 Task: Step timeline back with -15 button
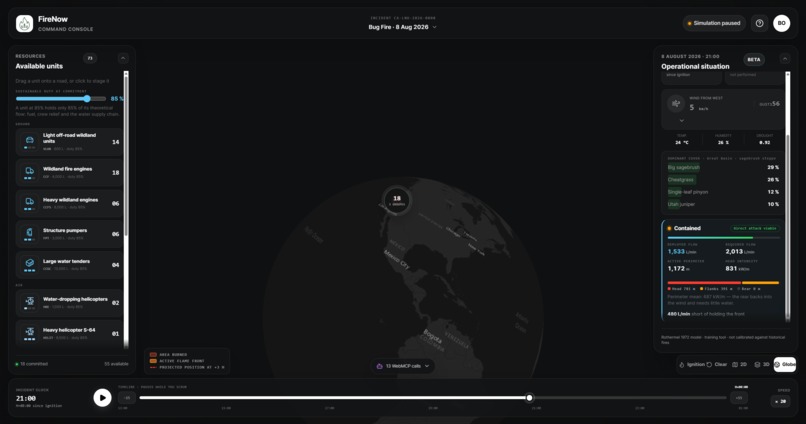127,398
